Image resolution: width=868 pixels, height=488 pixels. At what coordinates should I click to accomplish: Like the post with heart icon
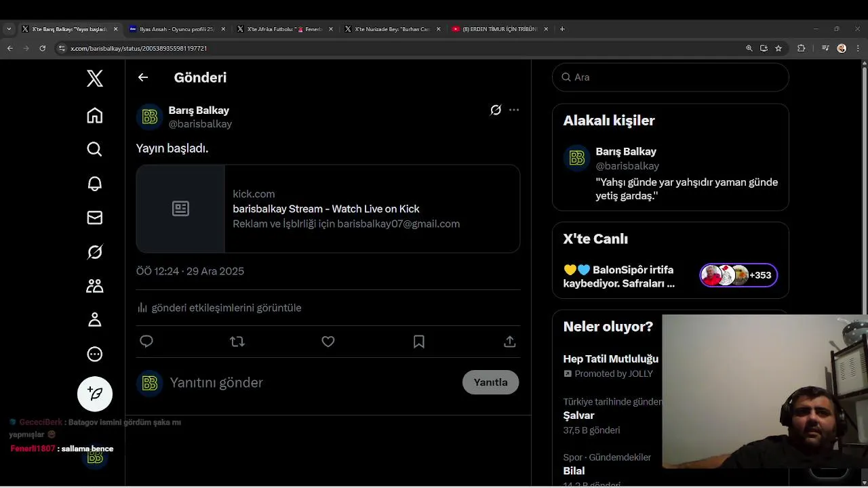pos(328,342)
